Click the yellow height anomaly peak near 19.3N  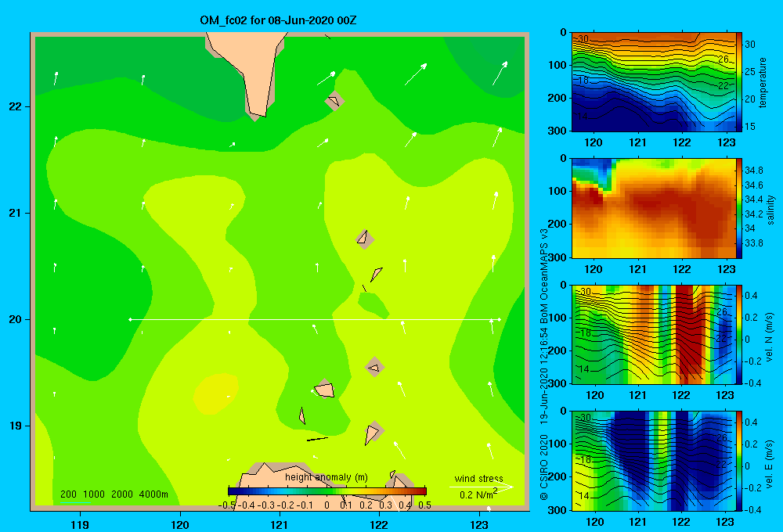point(216,394)
